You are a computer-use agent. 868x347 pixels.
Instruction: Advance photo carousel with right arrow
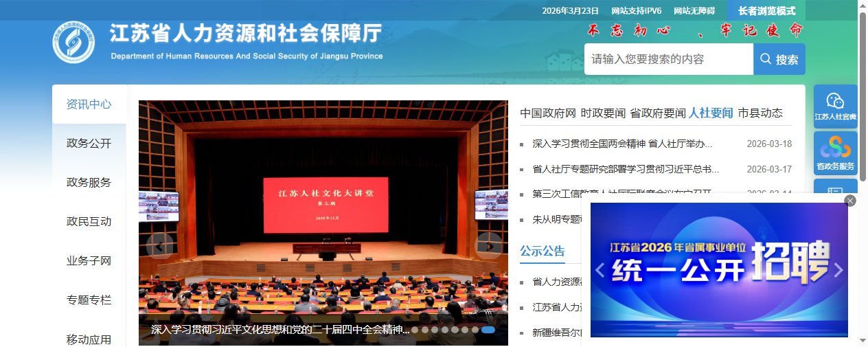489,245
